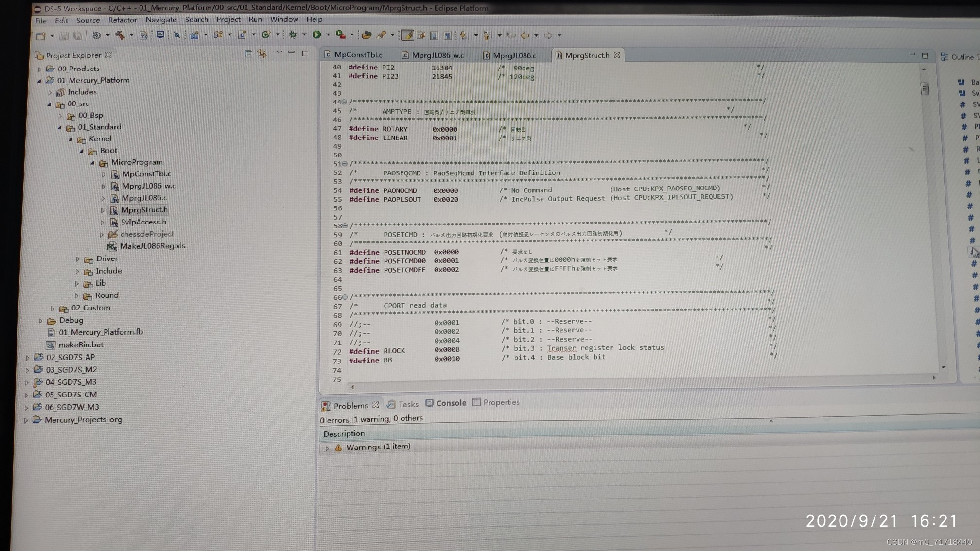980x551 pixels.
Task: Click the New Class green icon
Action: point(265,35)
